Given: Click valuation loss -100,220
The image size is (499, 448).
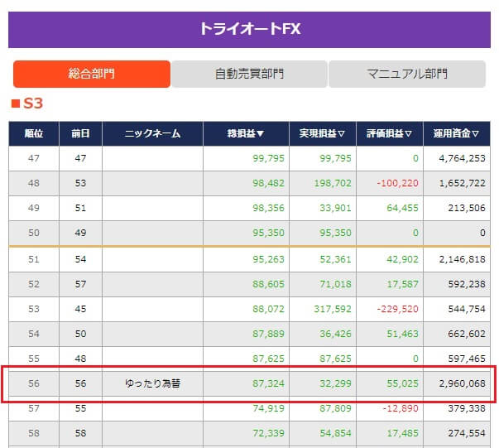Looking at the screenshot, I should point(397,183).
